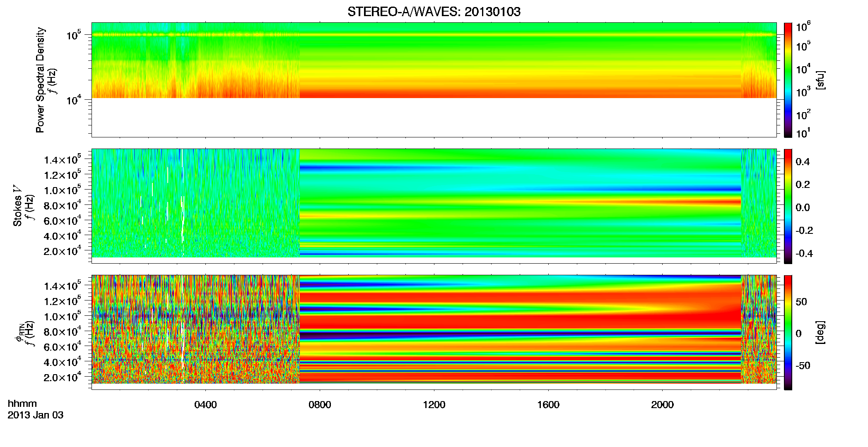
Task: Click the phi RTN degrees color bar
Action: click(788, 332)
